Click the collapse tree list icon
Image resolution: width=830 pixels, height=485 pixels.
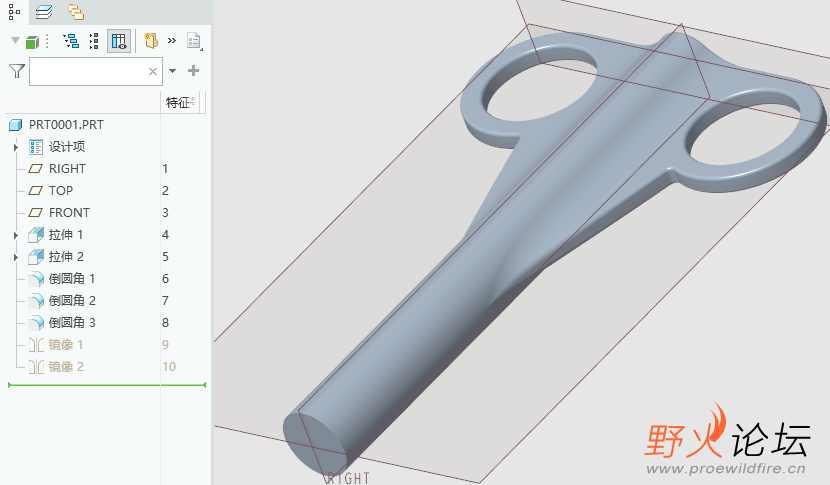(94, 41)
